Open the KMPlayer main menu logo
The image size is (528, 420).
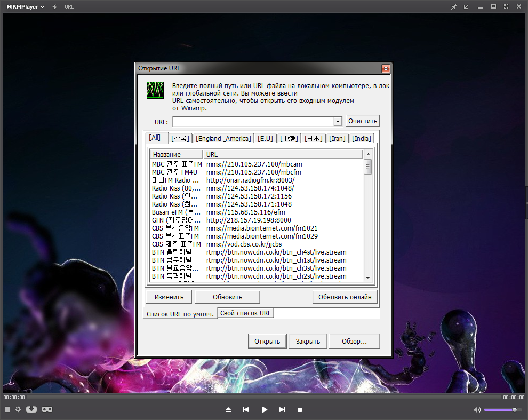coord(25,7)
